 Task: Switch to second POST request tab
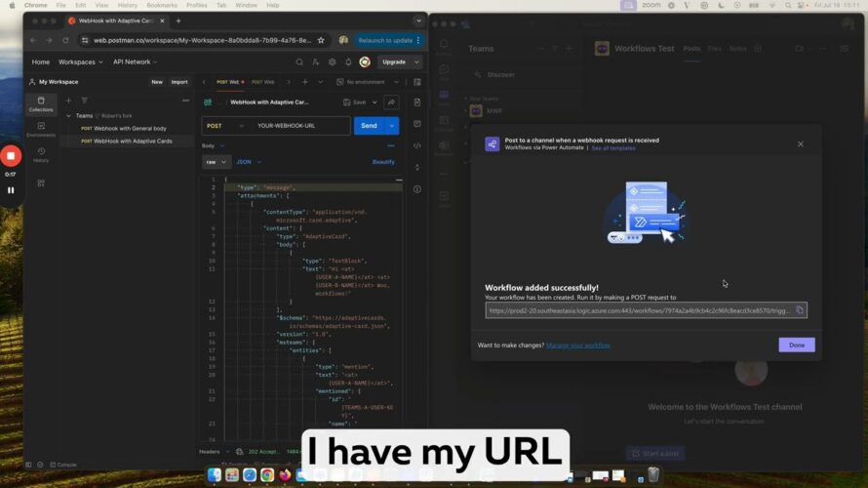click(263, 82)
